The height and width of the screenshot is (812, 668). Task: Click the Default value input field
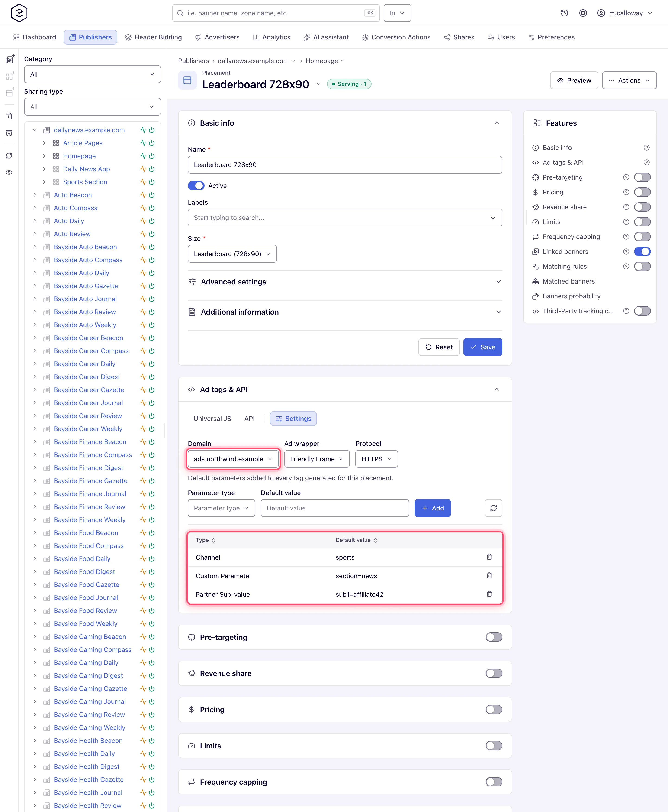[335, 508]
